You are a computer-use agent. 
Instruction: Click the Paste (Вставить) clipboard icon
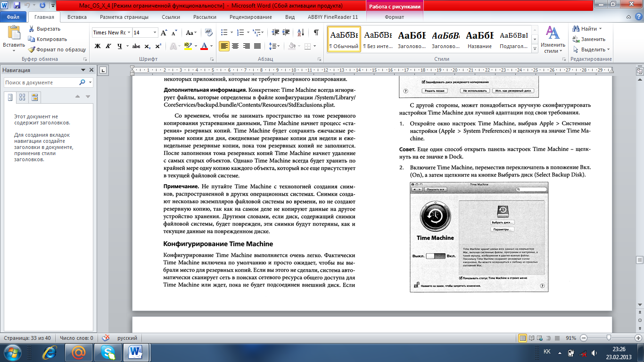[x=14, y=33]
